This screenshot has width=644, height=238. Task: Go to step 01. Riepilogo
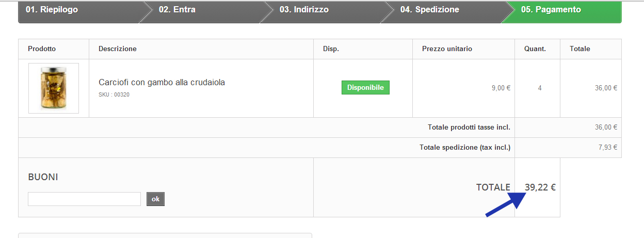pyautogui.click(x=52, y=10)
